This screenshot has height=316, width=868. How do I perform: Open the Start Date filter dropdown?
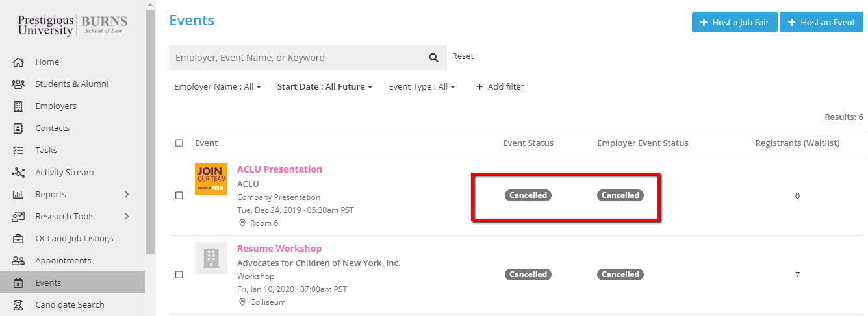point(324,87)
